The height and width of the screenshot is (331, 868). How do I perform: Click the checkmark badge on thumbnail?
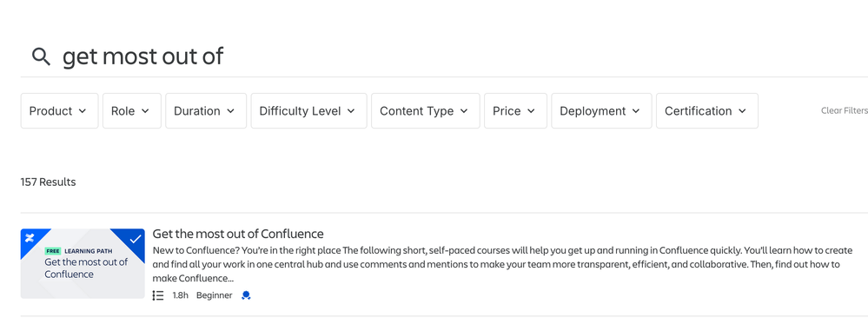pos(135,239)
